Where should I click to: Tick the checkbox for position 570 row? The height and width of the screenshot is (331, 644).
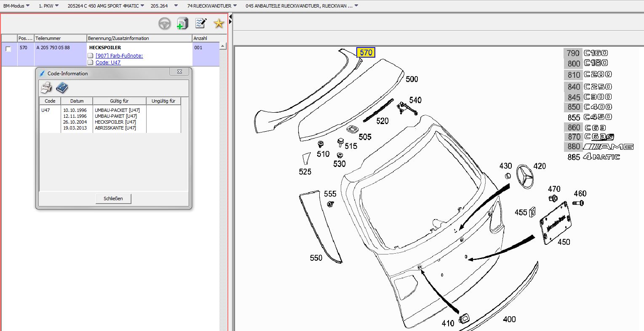click(8, 49)
